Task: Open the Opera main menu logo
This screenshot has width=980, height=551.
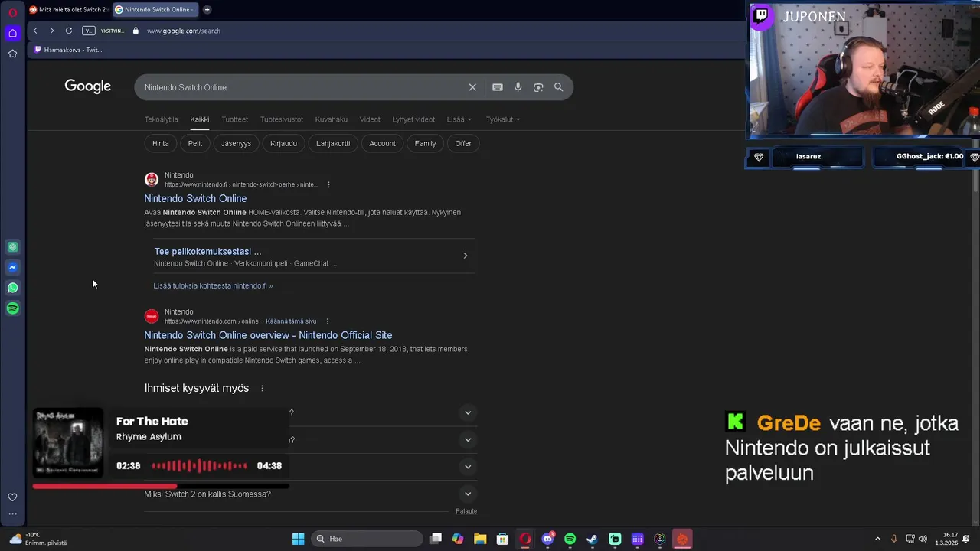Action: 12,12
